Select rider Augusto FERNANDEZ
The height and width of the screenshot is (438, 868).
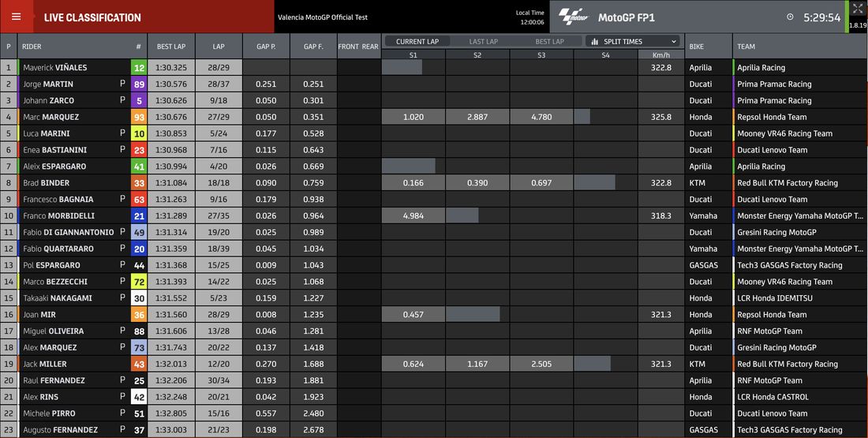tap(60, 430)
